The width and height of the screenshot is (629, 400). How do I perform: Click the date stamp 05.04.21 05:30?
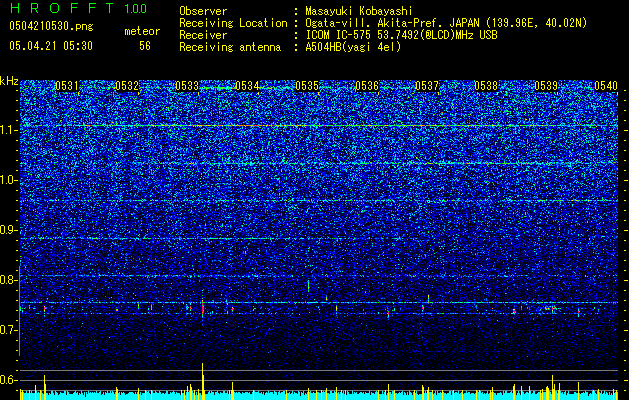point(51,46)
